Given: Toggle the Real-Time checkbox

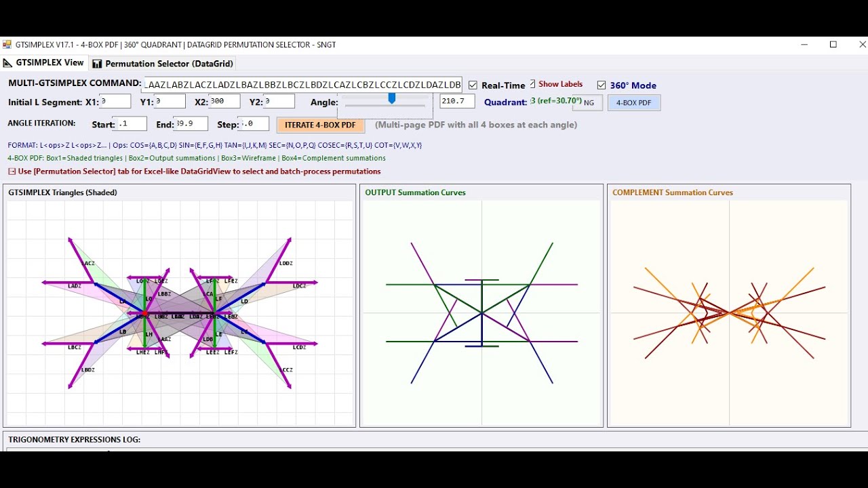Looking at the screenshot, I should 473,85.
